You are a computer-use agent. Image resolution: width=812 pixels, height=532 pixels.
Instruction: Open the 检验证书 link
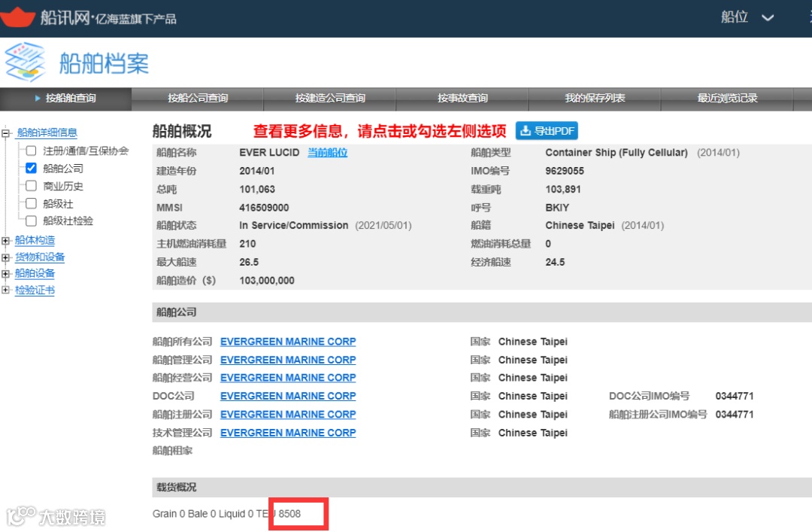click(x=35, y=290)
